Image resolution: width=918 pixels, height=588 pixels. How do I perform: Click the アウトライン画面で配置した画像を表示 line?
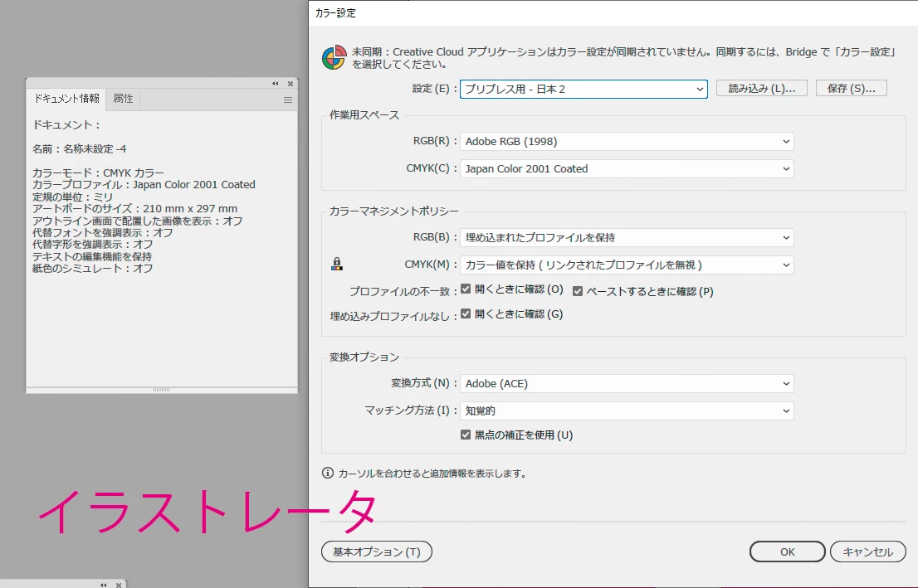138,221
